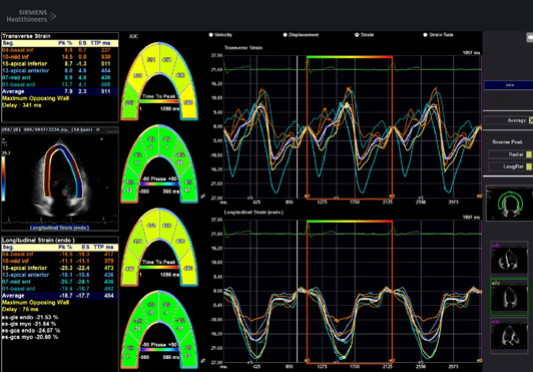This screenshot has height=372, width=533.
Task: Select 13-apical anterior row in Longitudinal Strain table
Action: [60, 275]
